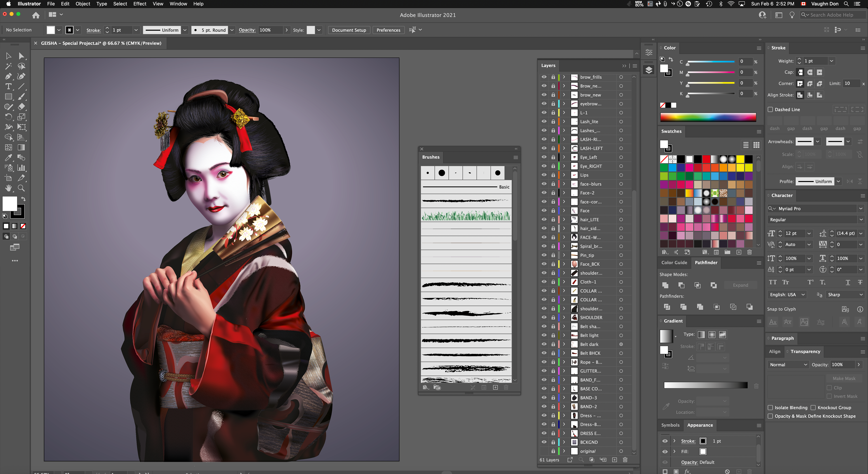Check Opacity & Mask Define Knockout Shape

(x=770, y=416)
